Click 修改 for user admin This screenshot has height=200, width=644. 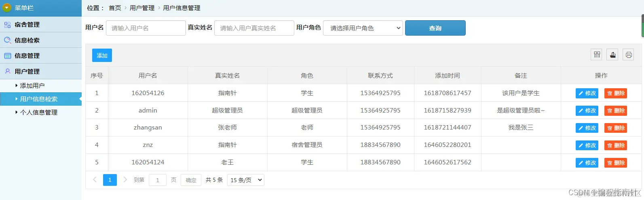pos(587,111)
